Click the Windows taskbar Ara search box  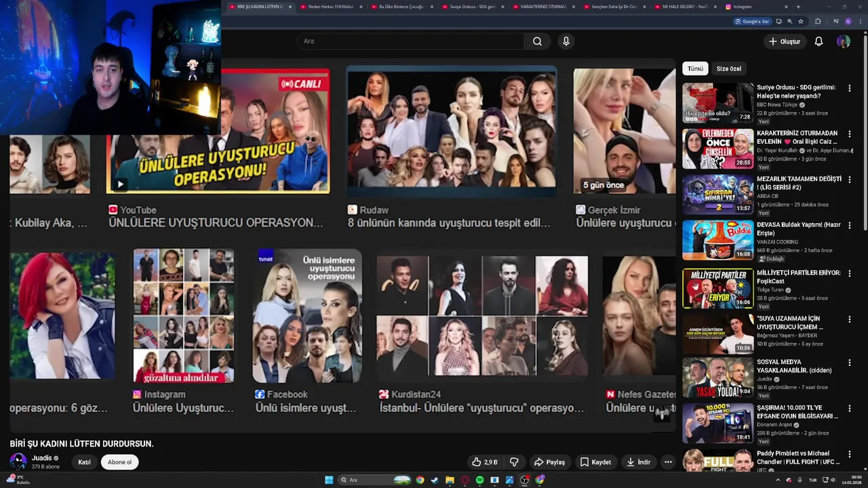click(x=375, y=480)
